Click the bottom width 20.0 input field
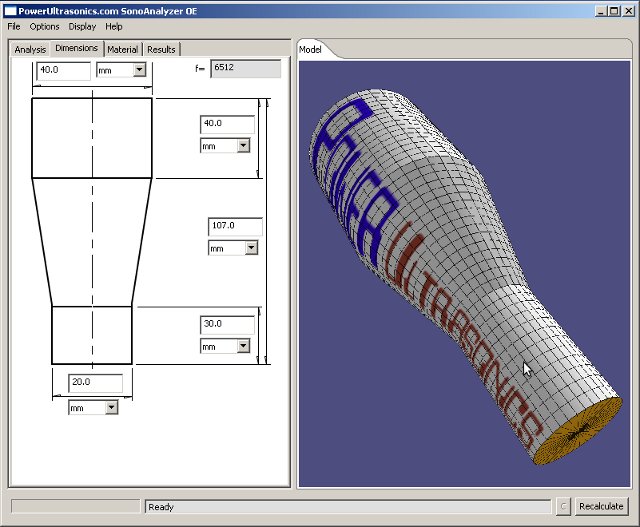Image resolution: width=640 pixels, height=527 pixels. coord(96,382)
